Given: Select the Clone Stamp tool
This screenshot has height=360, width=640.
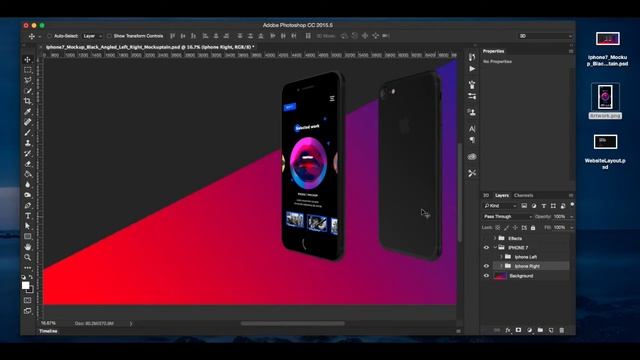Looking at the screenshot, I should point(28,143).
